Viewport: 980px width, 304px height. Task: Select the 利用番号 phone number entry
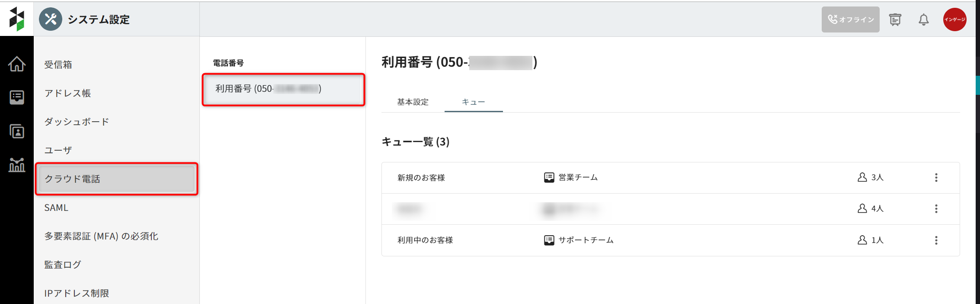[283, 89]
